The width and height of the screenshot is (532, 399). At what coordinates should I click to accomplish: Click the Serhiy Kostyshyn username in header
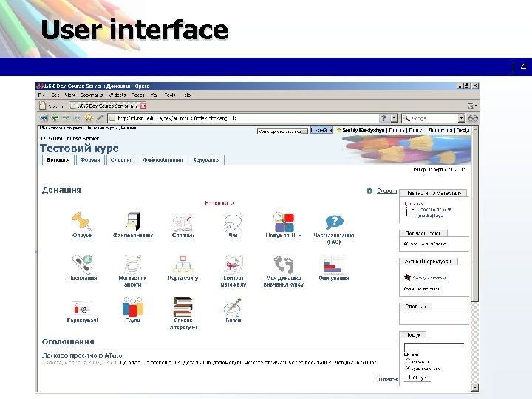363,130
